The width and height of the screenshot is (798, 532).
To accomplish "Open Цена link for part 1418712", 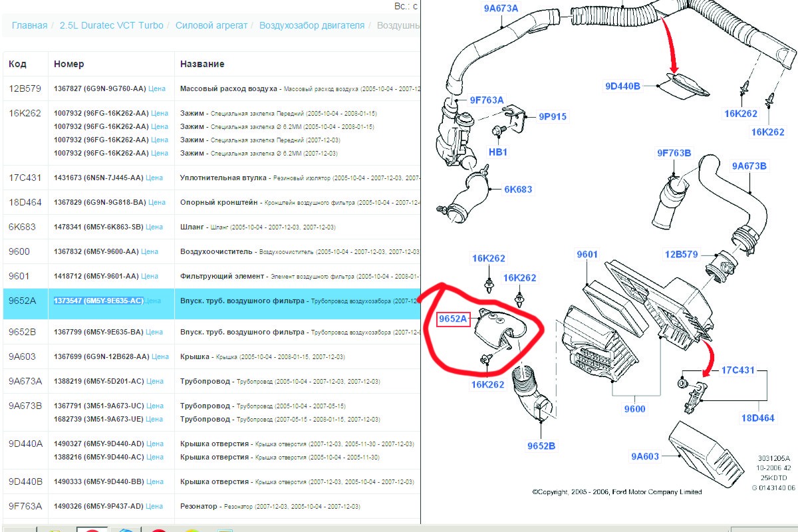I will coord(150,276).
